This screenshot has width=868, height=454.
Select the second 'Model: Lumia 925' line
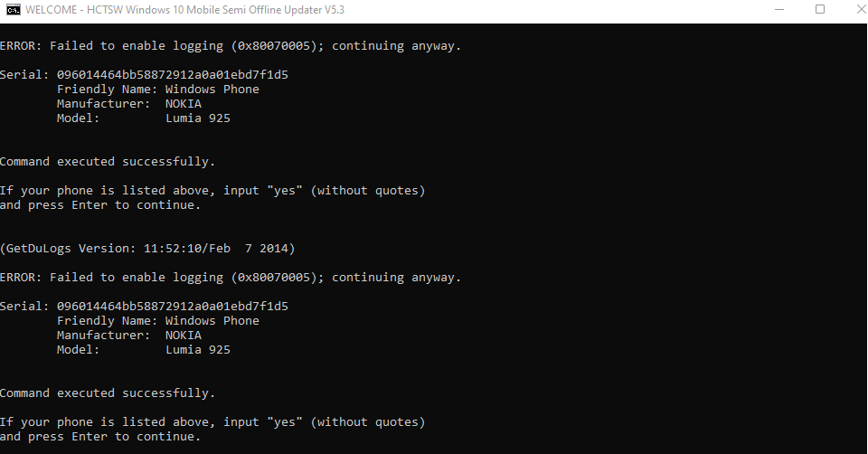143,350
